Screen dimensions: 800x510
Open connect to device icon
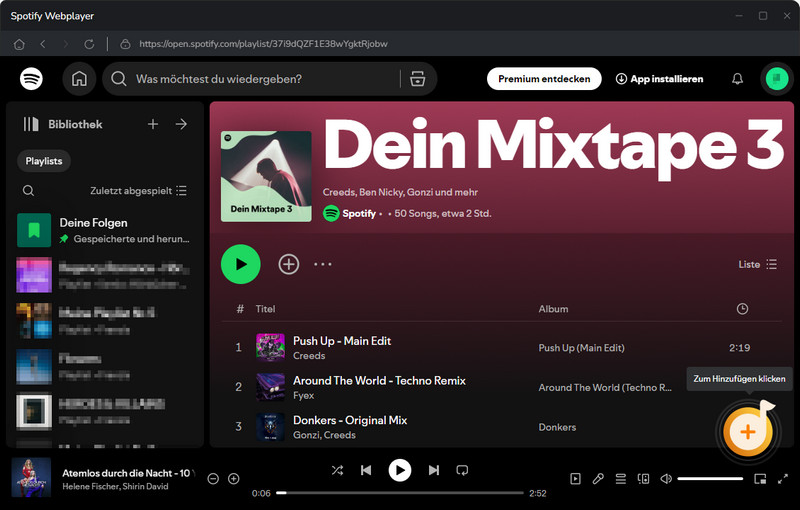tap(643, 479)
